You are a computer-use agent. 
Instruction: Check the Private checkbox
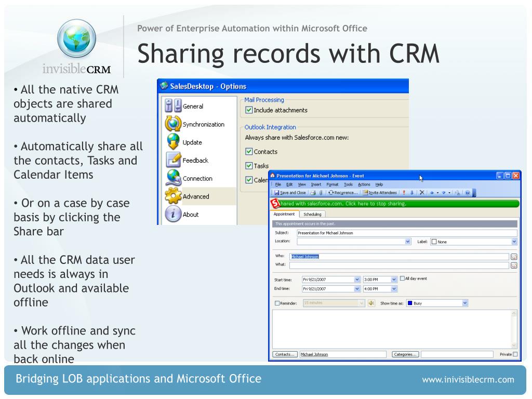[x=515, y=354]
